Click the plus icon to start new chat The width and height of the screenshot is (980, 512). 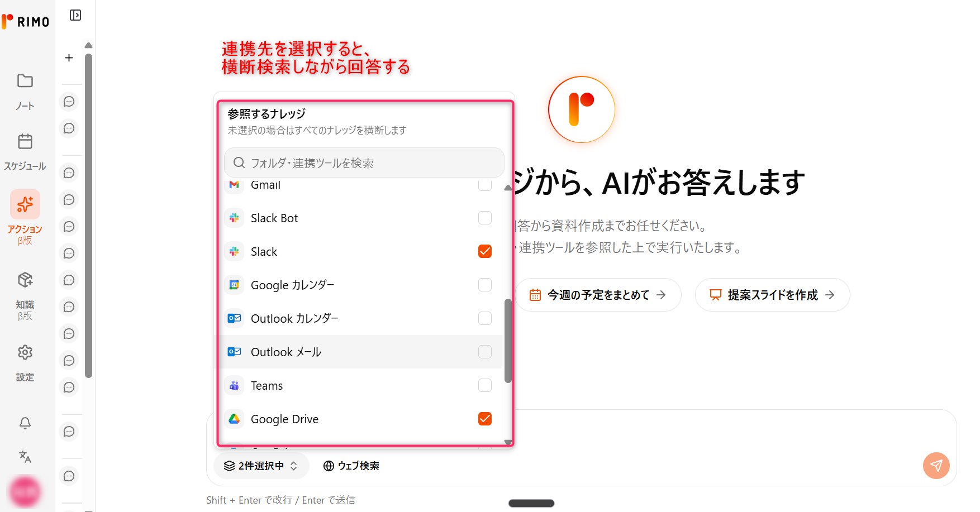click(69, 58)
